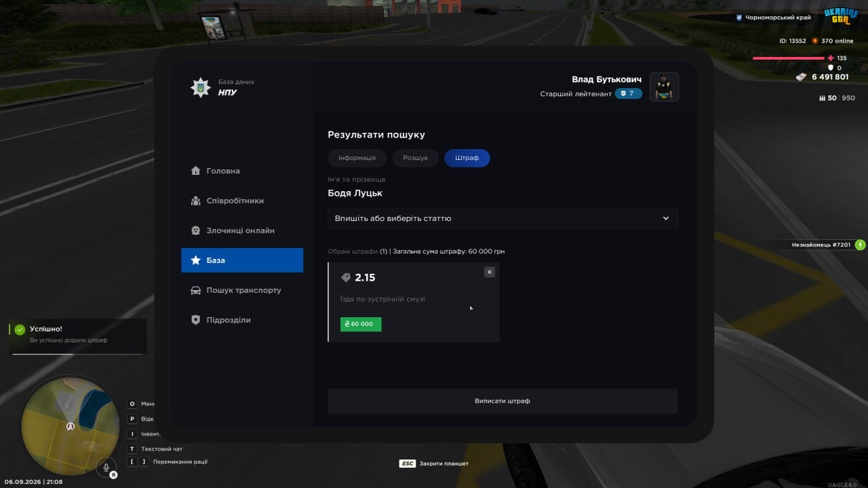
Task: Click the T key hint for Текстовий чат
Action: pos(132,449)
